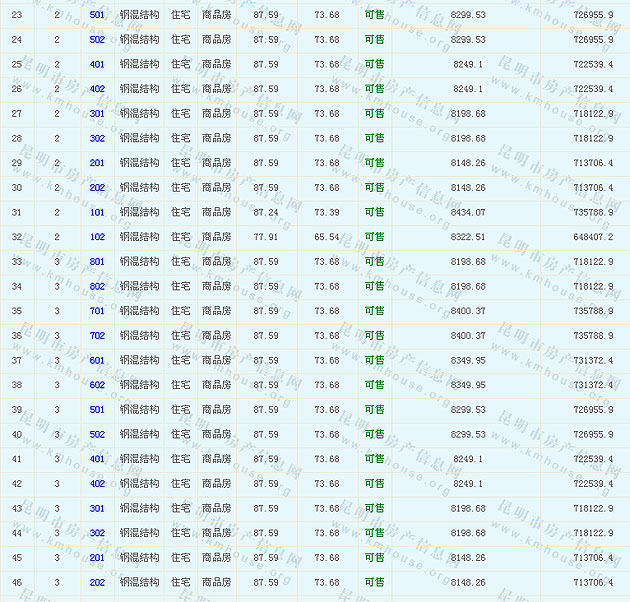The image size is (630, 602).
Task: Open room 301 link in row 43
Action: point(97,508)
